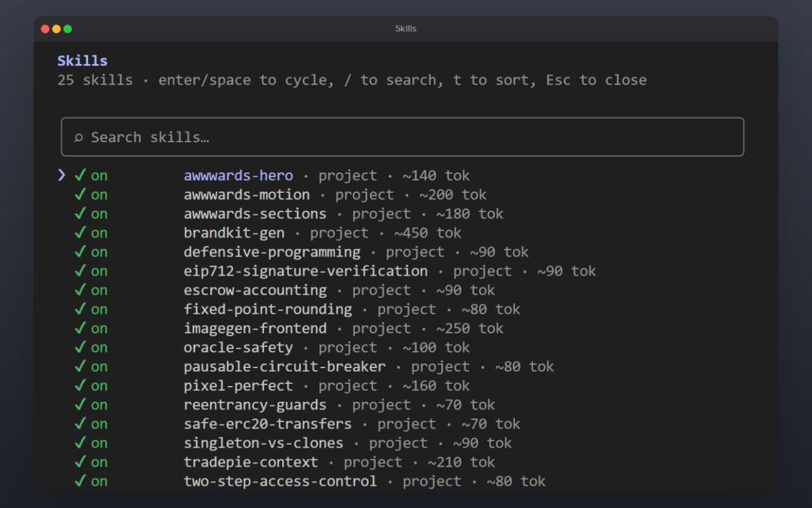Click the green check for reentrancy-guards
812x508 pixels.
[80, 404]
